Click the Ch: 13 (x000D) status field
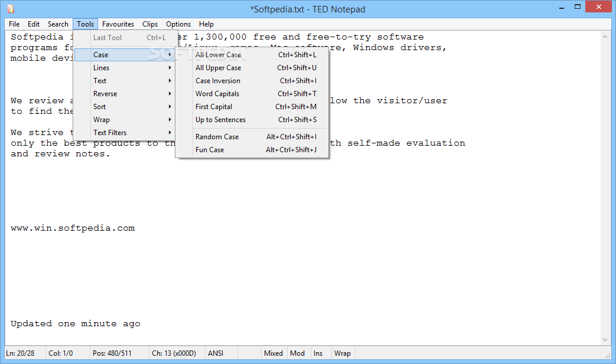 (177, 353)
